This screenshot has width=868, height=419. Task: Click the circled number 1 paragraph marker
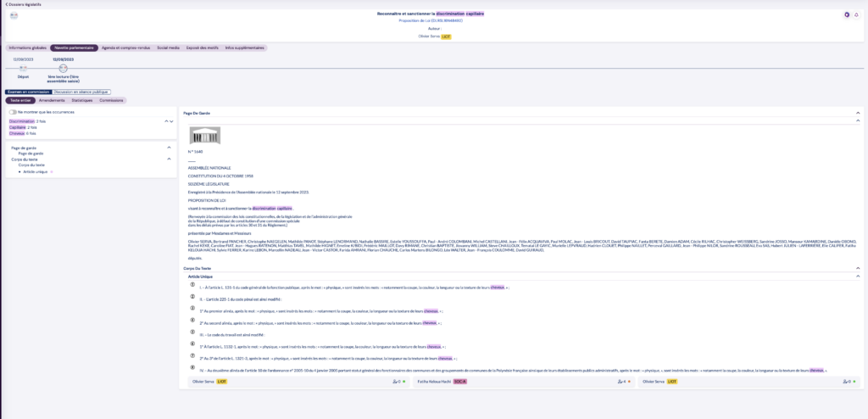click(192, 285)
